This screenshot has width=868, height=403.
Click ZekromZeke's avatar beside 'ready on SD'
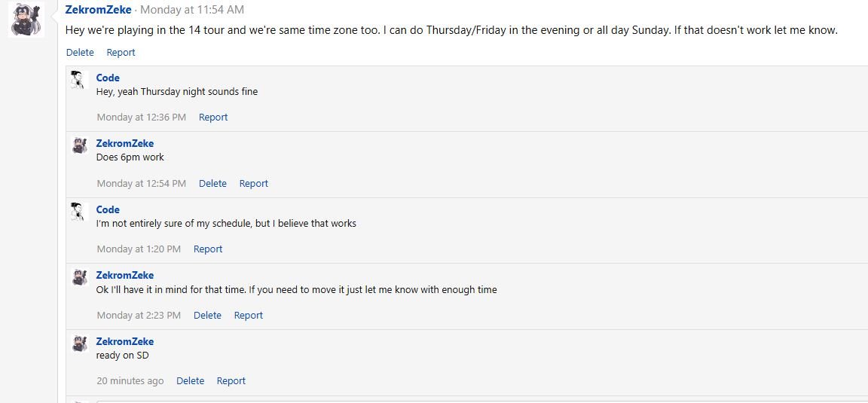click(79, 343)
